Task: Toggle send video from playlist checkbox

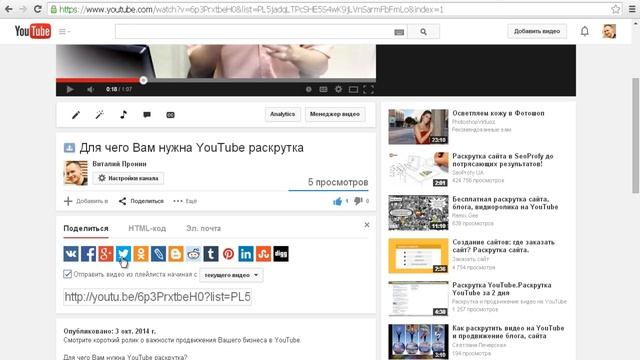Action: pyautogui.click(x=68, y=274)
